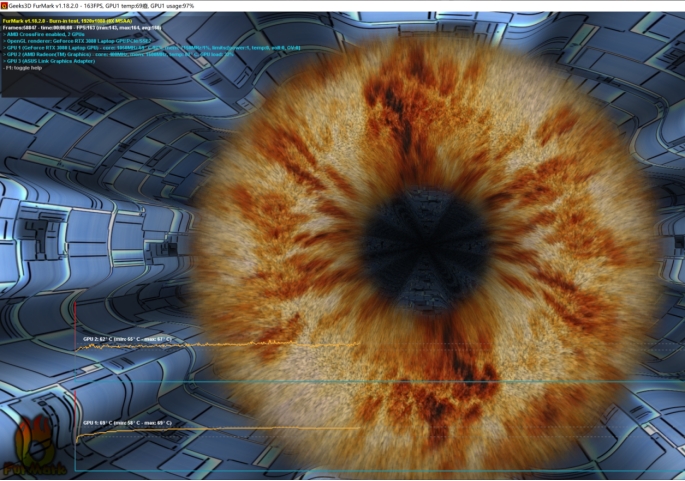The width and height of the screenshot is (685, 481).
Task: Click the 'AMD CrossFire enabled, 2 GPUs' line
Action: pos(44,34)
